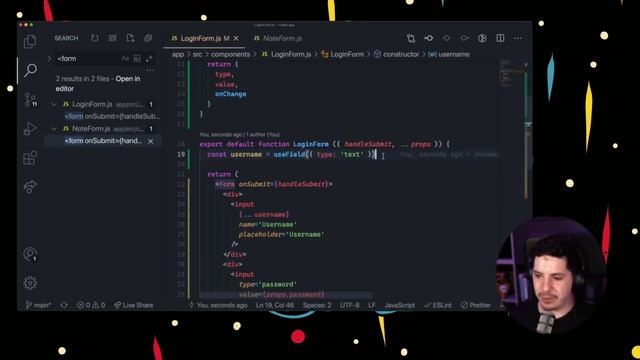The width and height of the screenshot is (640, 360).
Task: Open Source Control view with 11 badge
Action: pos(30,100)
